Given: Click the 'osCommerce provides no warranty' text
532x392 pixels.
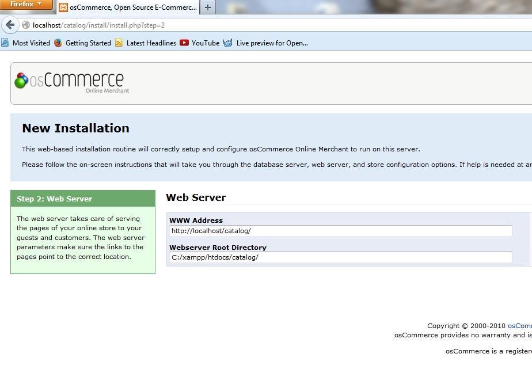Looking at the screenshot, I should coord(463,335).
